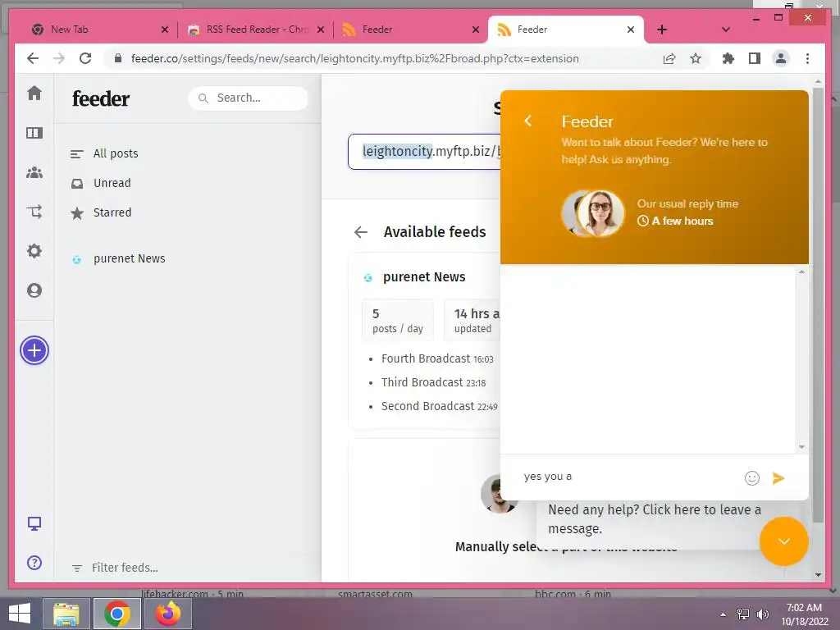Click the desktop monitor icon in sidebar

click(34, 523)
